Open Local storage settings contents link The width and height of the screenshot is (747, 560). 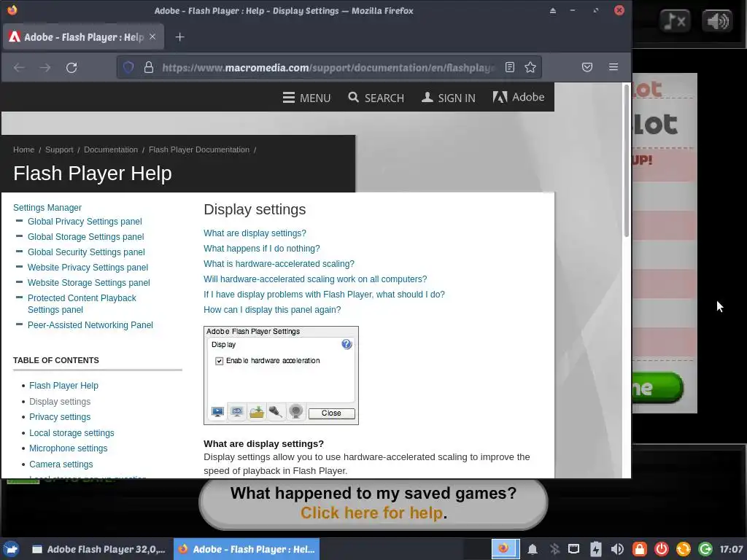pyautogui.click(x=72, y=433)
